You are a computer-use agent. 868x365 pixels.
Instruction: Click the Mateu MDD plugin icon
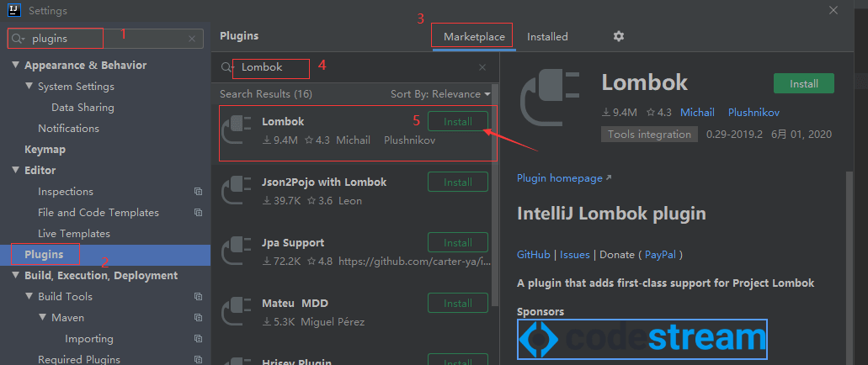pyautogui.click(x=237, y=312)
